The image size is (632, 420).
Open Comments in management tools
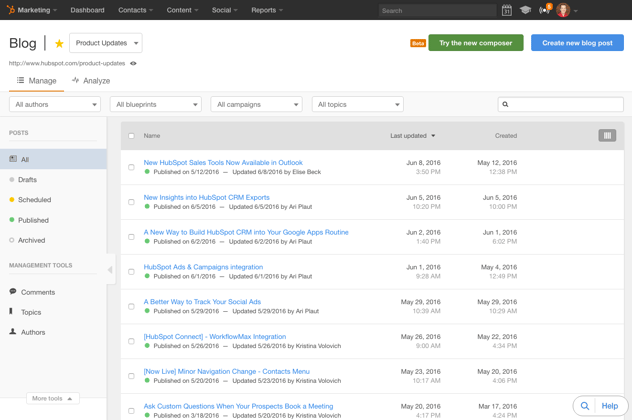[38, 292]
